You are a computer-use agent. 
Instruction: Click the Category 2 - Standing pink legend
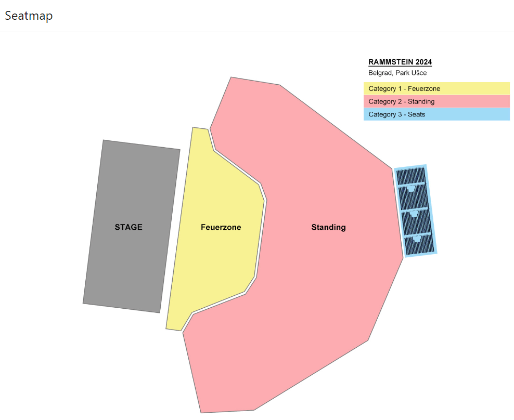click(436, 101)
